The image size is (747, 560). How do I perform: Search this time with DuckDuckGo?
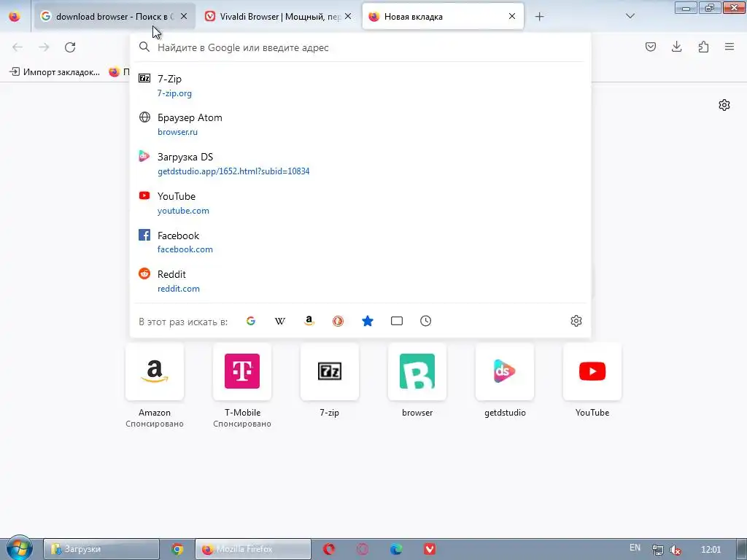(x=338, y=321)
